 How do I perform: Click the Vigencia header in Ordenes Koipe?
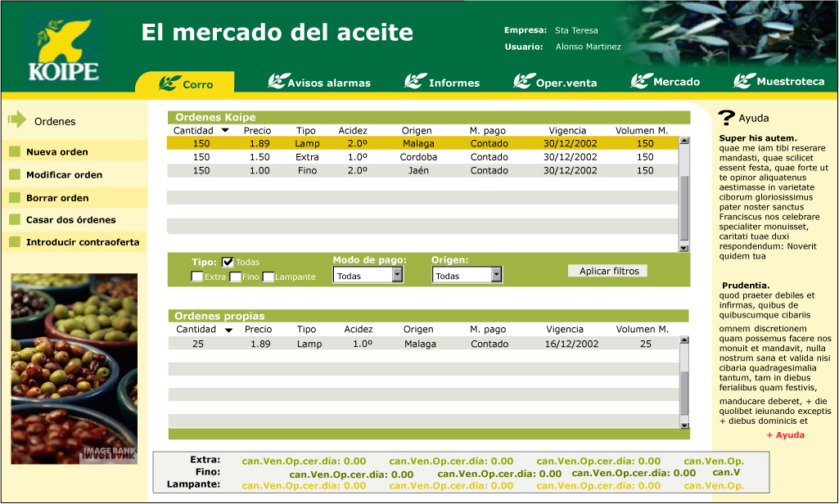tap(567, 131)
